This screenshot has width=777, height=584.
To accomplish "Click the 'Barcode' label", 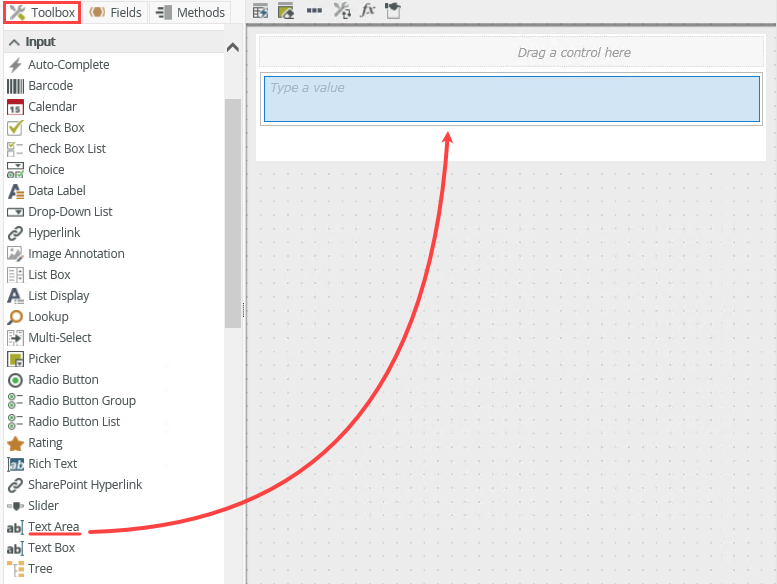I will pos(51,86).
